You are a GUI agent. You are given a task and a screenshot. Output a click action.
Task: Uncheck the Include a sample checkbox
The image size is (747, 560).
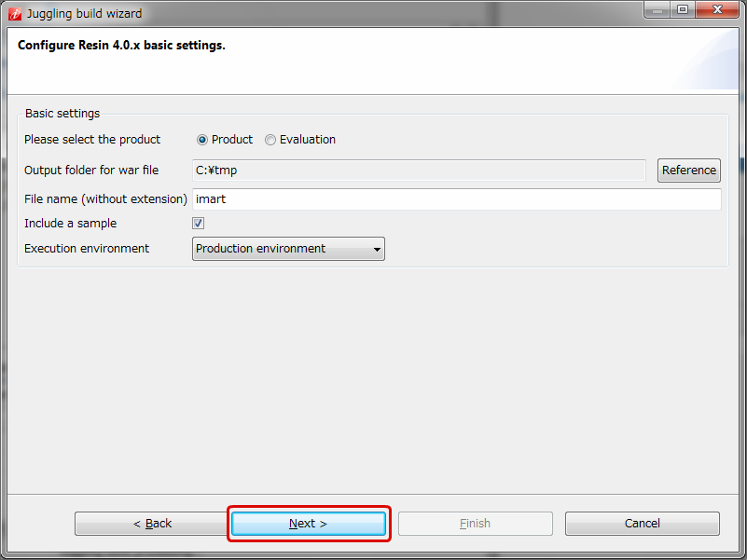click(x=199, y=223)
